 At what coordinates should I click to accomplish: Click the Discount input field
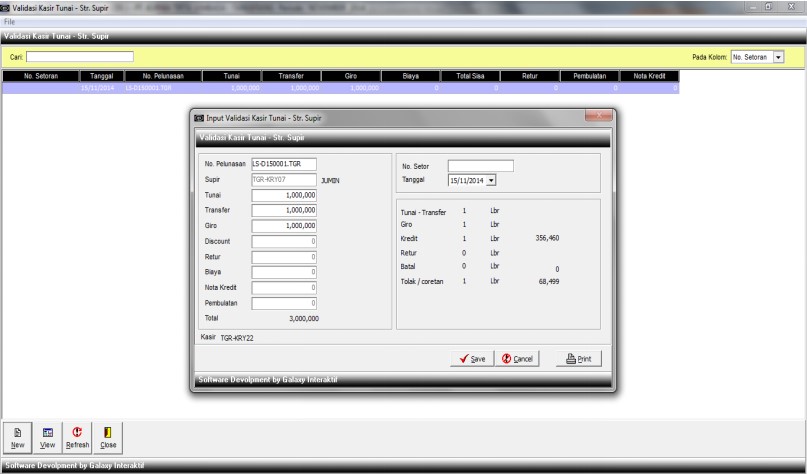(284, 241)
